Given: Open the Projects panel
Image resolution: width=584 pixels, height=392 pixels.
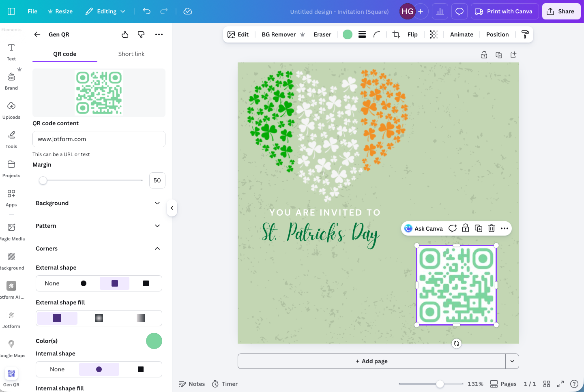Looking at the screenshot, I should [x=11, y=169].
